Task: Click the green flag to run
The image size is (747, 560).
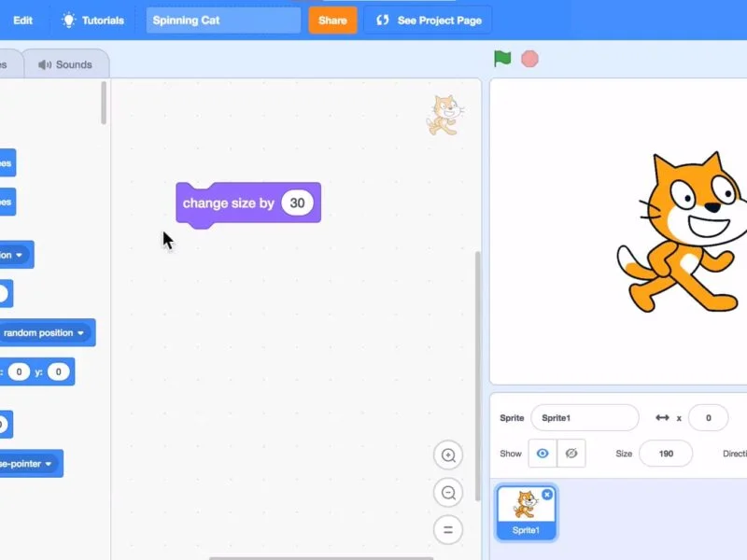Action: click(502, 59)
